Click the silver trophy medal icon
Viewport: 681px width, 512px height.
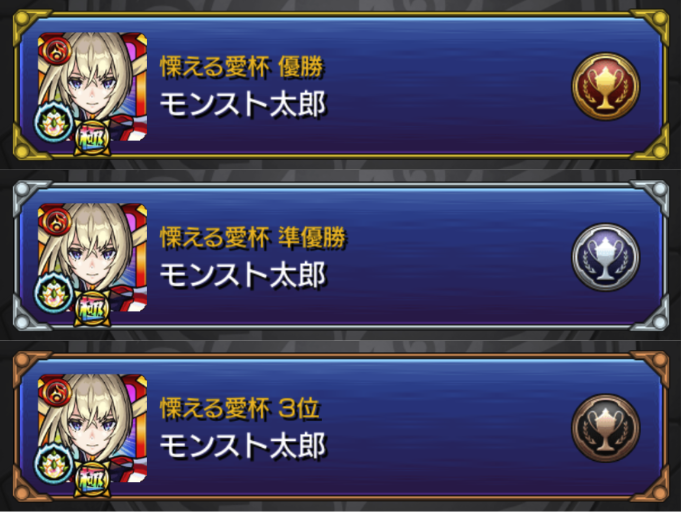pyautogui.click(x=605, y=257)
